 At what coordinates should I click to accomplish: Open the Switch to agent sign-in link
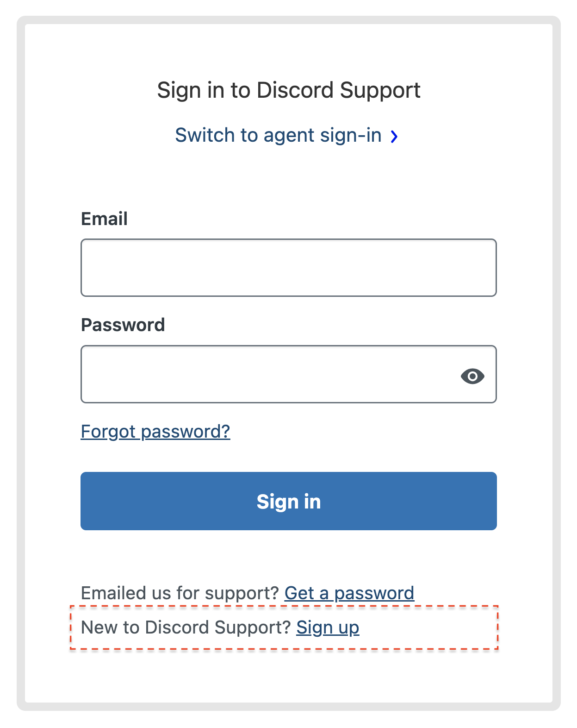[x=278, y=136]
